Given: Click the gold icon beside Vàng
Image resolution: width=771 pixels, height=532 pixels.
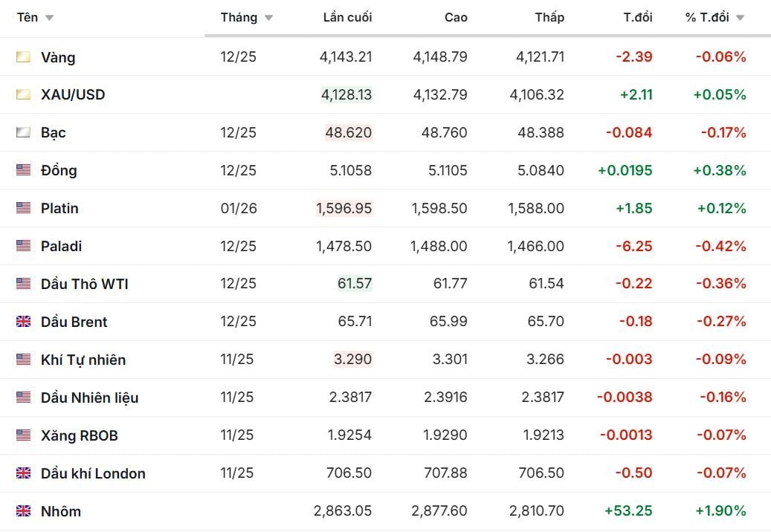Looking at the screenshot, I should (x=24, y=57).
